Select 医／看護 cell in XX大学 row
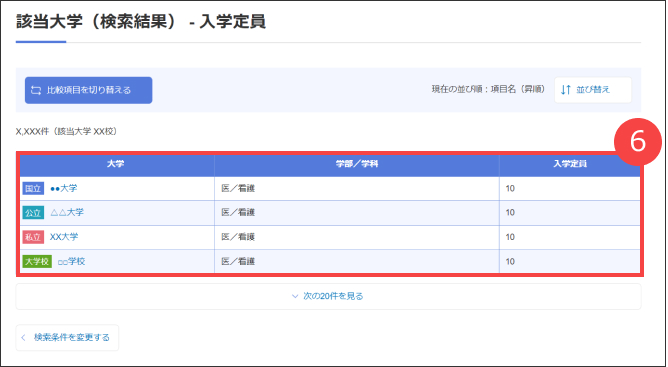The height and width of the screenshot is (367, 668). point(357,237)
